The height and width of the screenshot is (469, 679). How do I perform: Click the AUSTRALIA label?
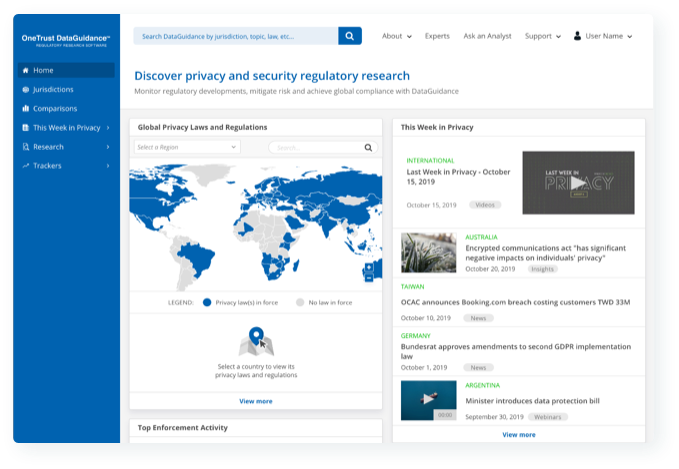481,237
